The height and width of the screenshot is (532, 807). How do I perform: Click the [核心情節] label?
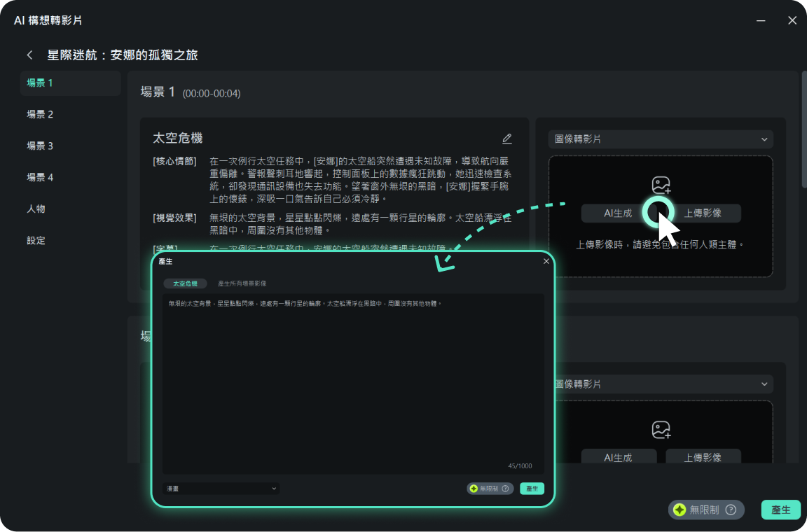(174, 162)
